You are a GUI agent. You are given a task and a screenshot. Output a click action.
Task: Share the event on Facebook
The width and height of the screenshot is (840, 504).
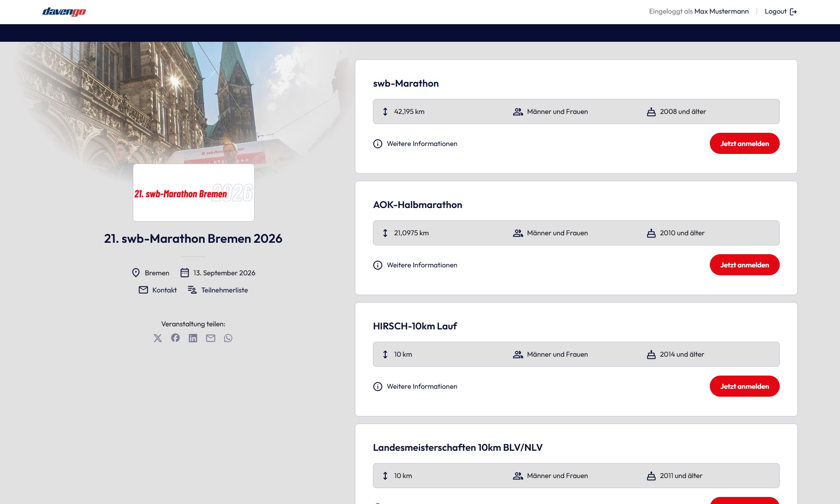click(x=175, y=338)
